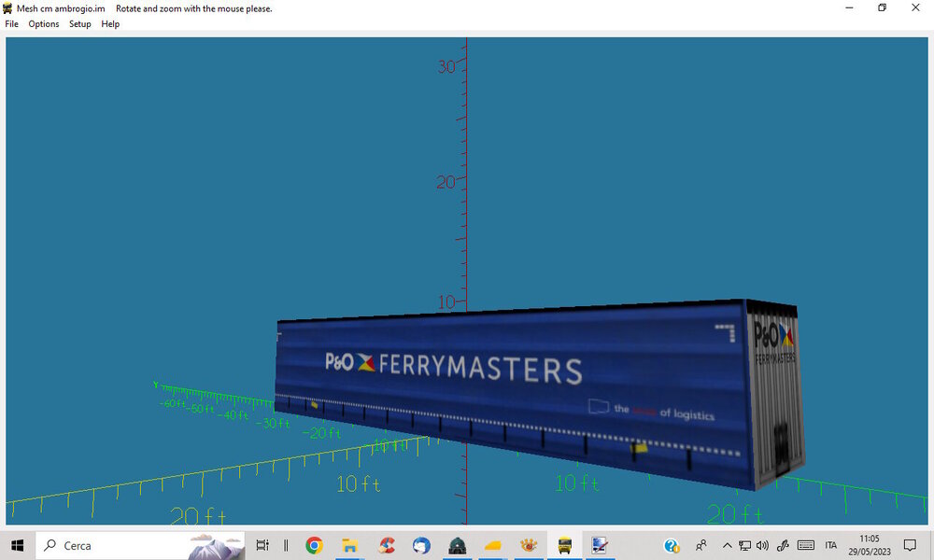This screenshot has width=934, height=560.
Task: Click the help question mark tray icon
Action: [x=672, y=545]
